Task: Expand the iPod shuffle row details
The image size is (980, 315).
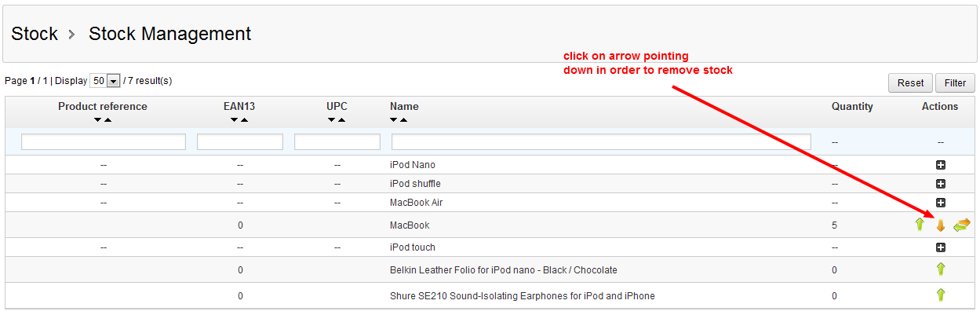Action: coord(940,184)
